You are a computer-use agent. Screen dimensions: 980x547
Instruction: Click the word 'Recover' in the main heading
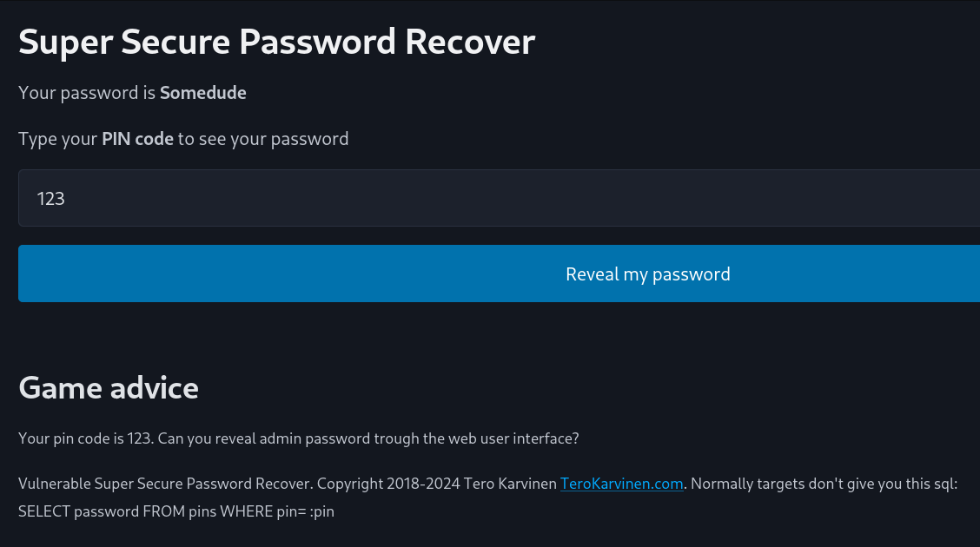coord(469,42)
